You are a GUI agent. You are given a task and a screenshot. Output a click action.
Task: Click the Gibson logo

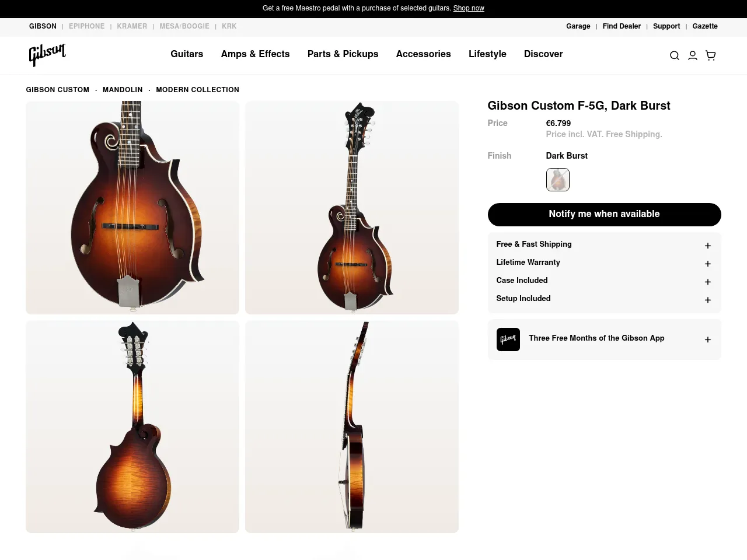(47, 55)
